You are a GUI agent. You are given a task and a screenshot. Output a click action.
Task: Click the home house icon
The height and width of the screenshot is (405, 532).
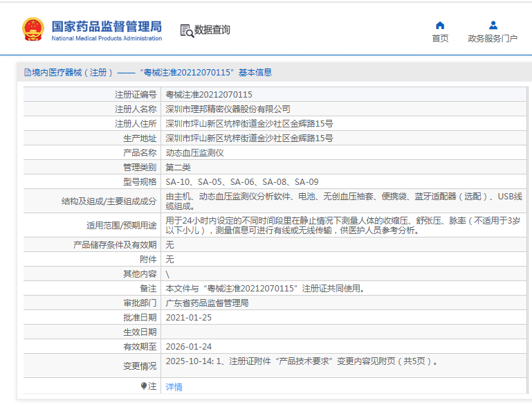440,26
